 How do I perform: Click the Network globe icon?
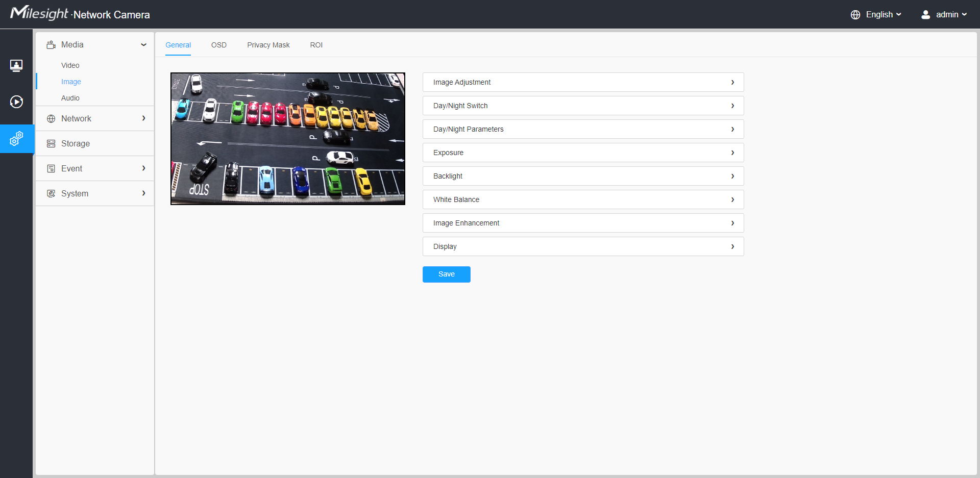(x=51, y=119)
